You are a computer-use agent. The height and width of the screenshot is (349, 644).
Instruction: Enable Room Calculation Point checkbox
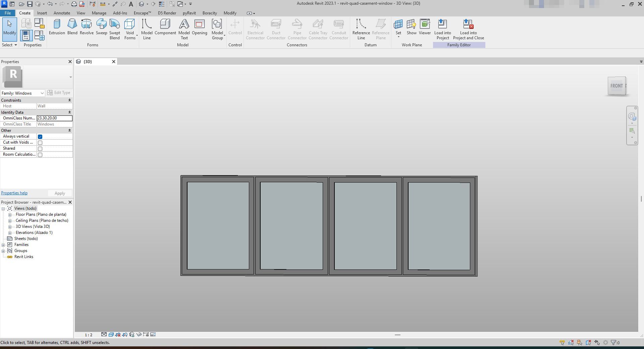(40, 155)
